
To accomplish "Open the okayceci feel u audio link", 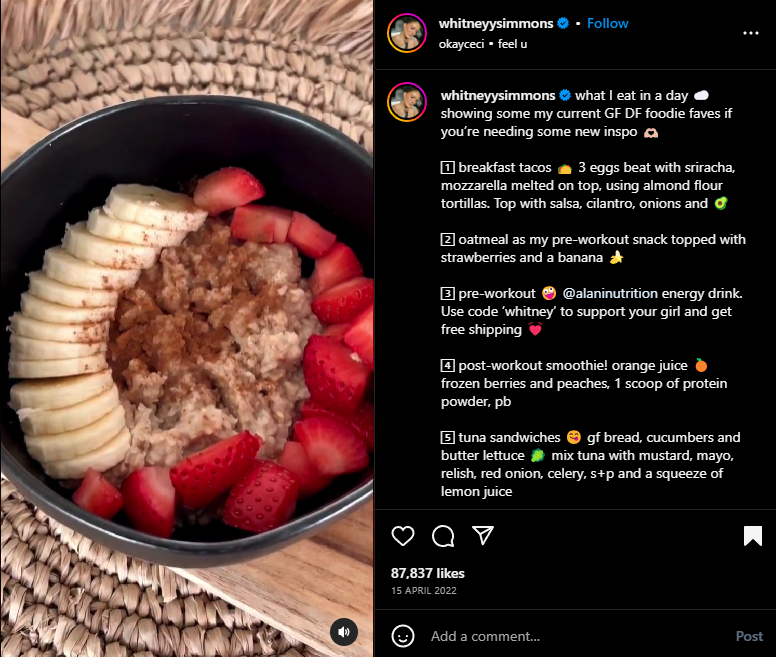I will (x=483, y=44).
